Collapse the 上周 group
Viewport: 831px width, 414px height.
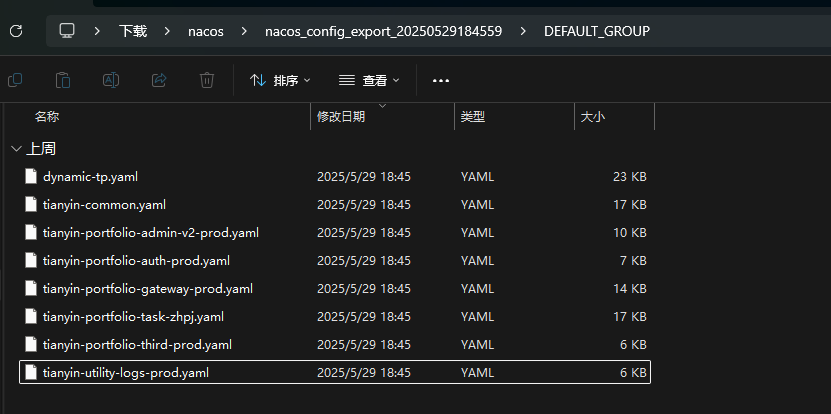pos(15,148)
